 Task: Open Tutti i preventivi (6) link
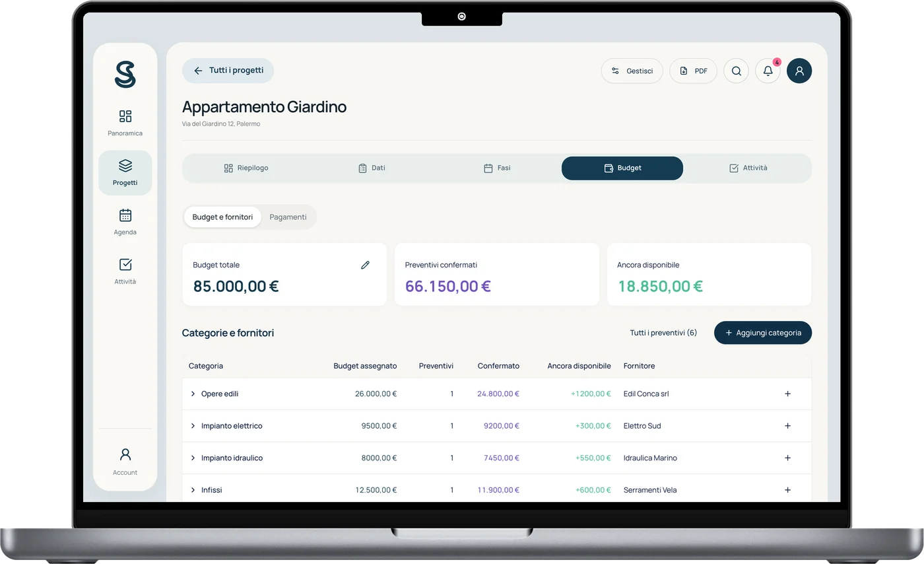pyautogui.click(x=663, y=333)
